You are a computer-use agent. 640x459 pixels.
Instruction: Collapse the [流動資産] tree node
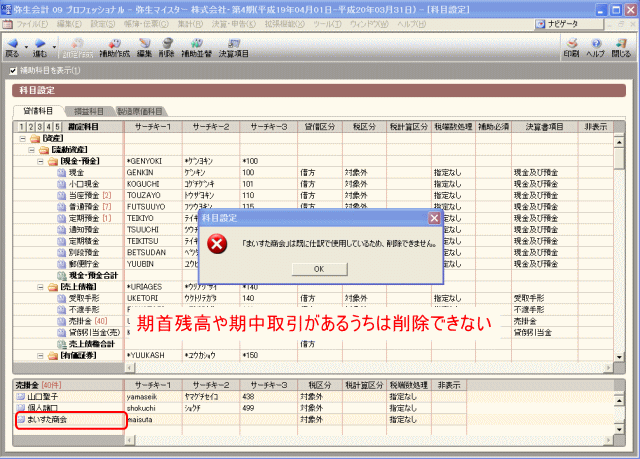[31, 150]
